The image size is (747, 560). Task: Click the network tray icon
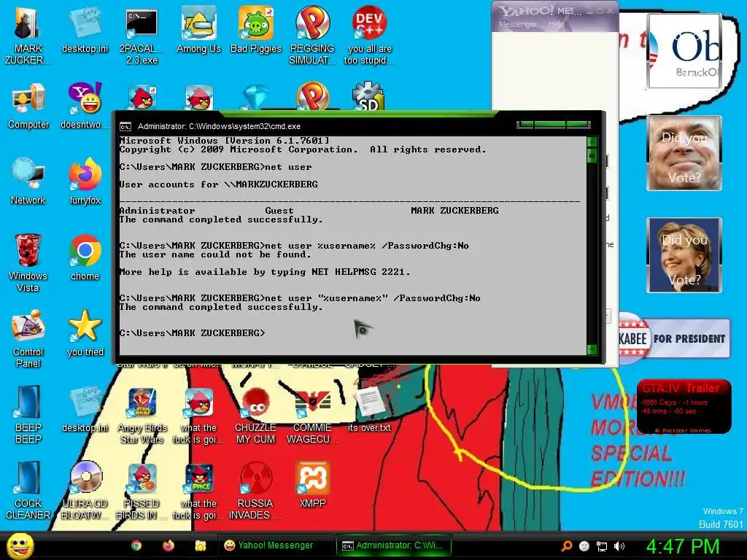point(602,546)
